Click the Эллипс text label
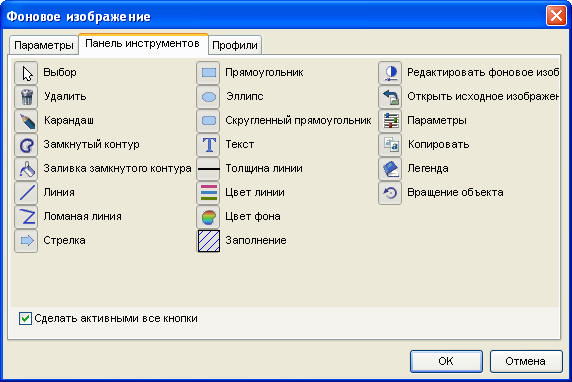The image size is (572, 382). (245, 96)
